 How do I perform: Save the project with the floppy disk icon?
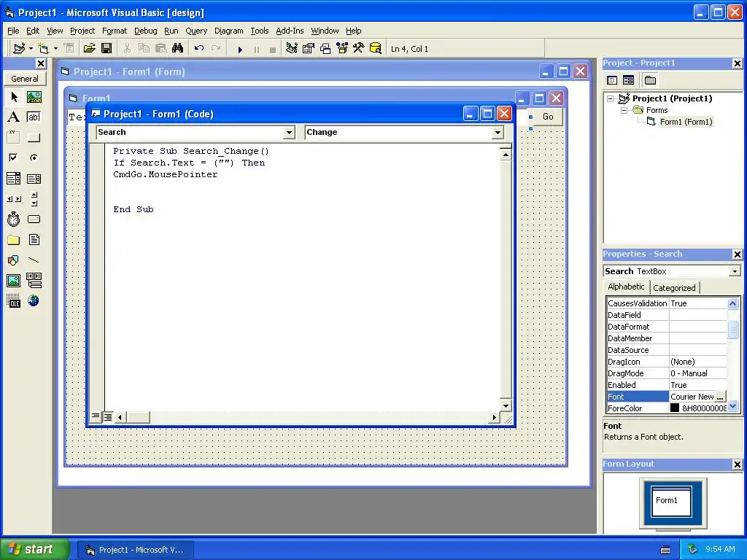[107, 48]
